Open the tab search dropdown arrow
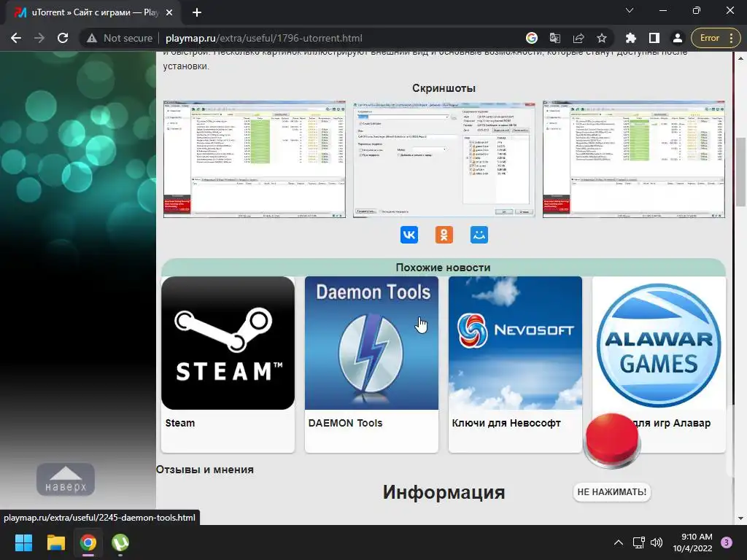747x560 pixels. coord(630,10)
